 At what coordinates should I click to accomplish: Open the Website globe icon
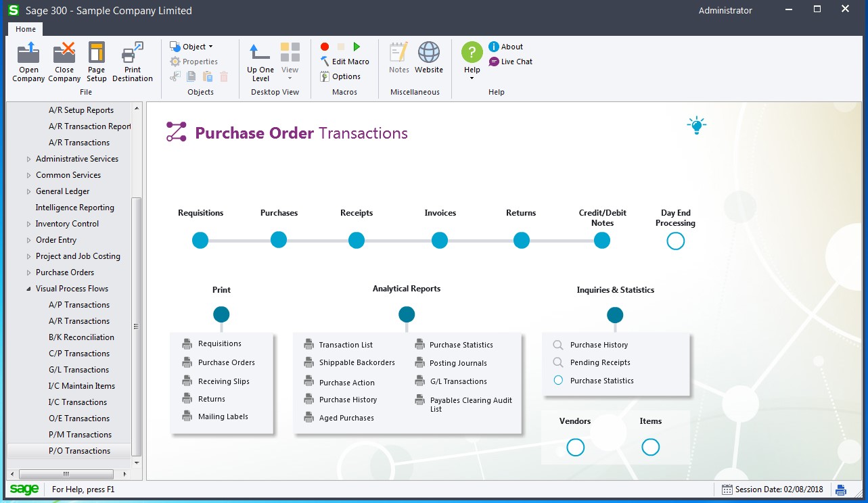coord(429,54)
